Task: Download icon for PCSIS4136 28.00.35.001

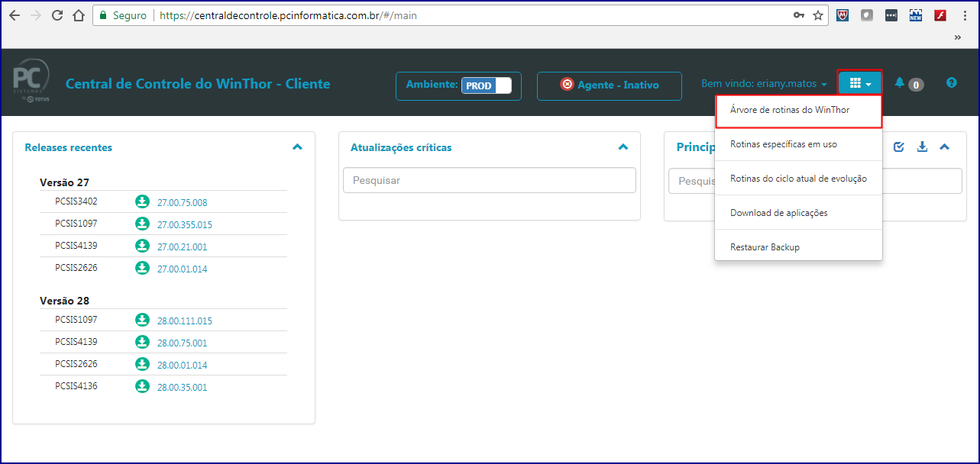Action: tap(141, 386)
